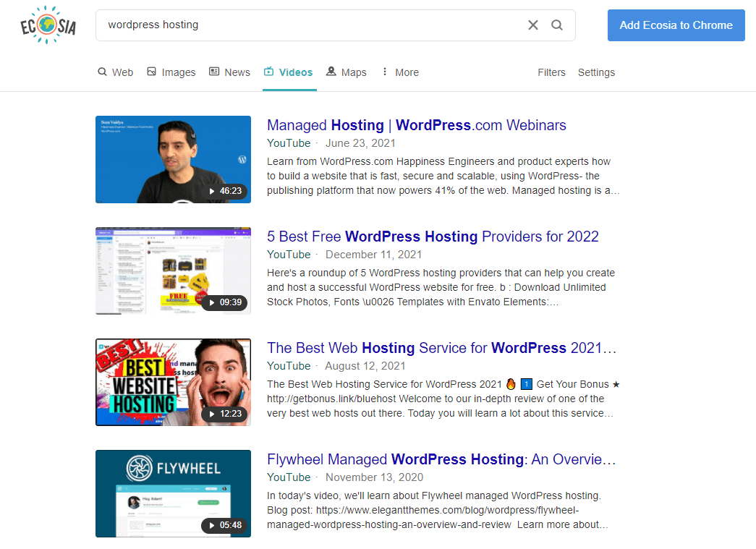Open the Maps tab
Image resolution: width=756 pixels, height=549 pixels.
pyautogui.click(x=347, y=72)
